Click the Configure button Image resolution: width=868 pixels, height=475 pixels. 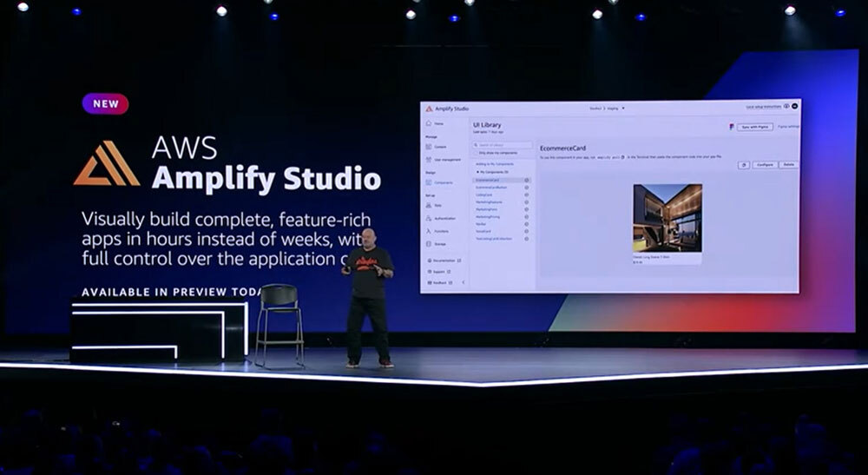[765, 164]
